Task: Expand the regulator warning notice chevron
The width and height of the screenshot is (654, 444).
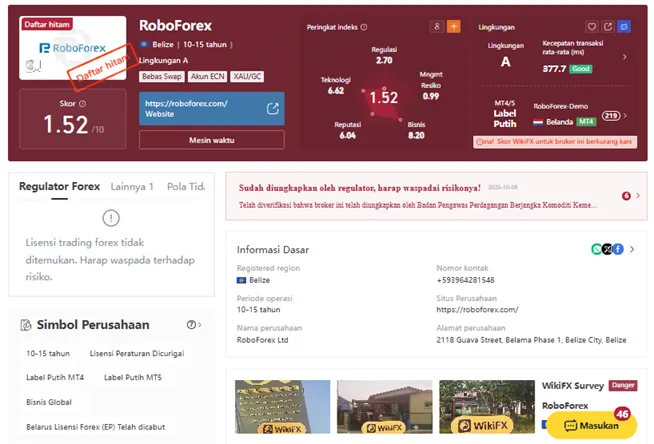Action: coord(638,196)
